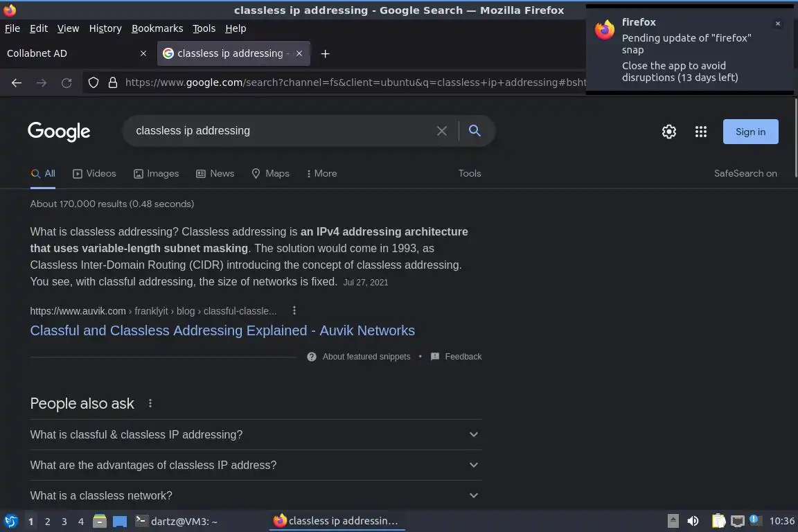Open the Tools menu in menu bar

[x=204, y=28]
